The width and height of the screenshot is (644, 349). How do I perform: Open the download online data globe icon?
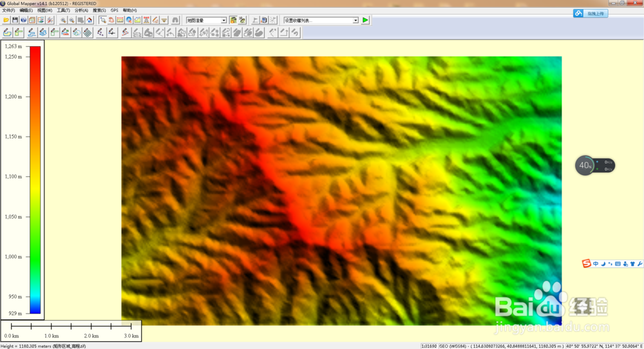click(23, 20)
